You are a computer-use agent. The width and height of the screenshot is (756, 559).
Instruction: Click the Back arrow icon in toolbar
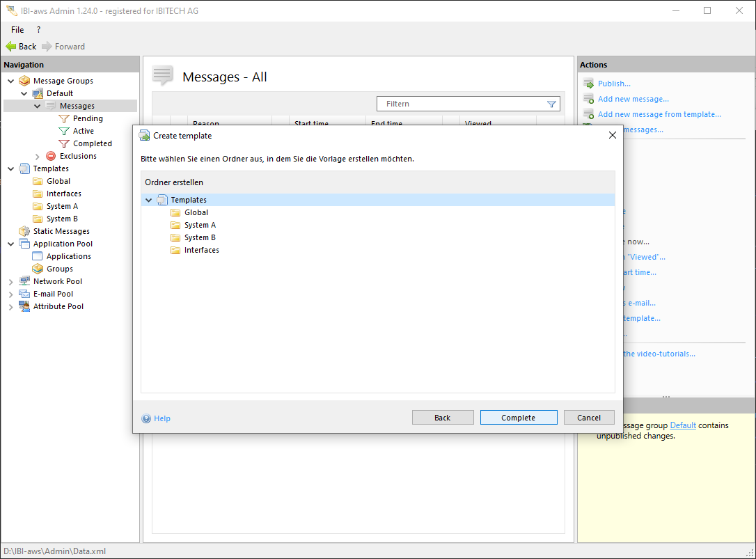(10, 47)
